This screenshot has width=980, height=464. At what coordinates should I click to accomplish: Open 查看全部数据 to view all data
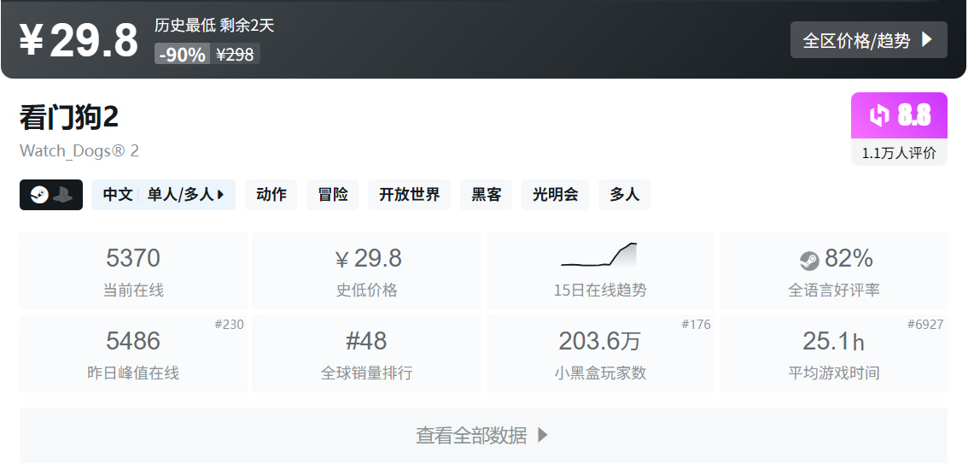(x=483, y=435)
